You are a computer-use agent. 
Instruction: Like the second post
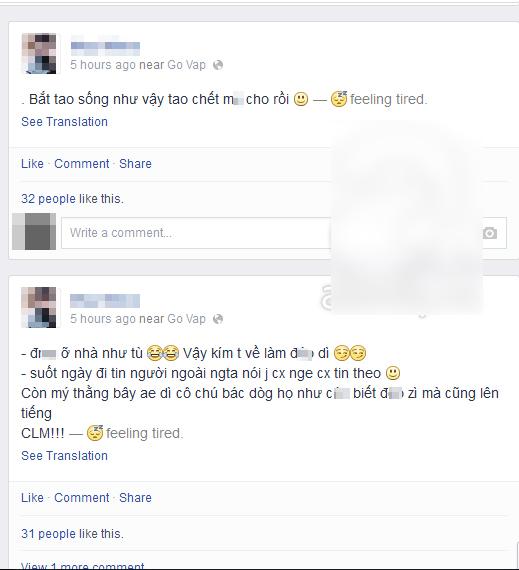32,498
